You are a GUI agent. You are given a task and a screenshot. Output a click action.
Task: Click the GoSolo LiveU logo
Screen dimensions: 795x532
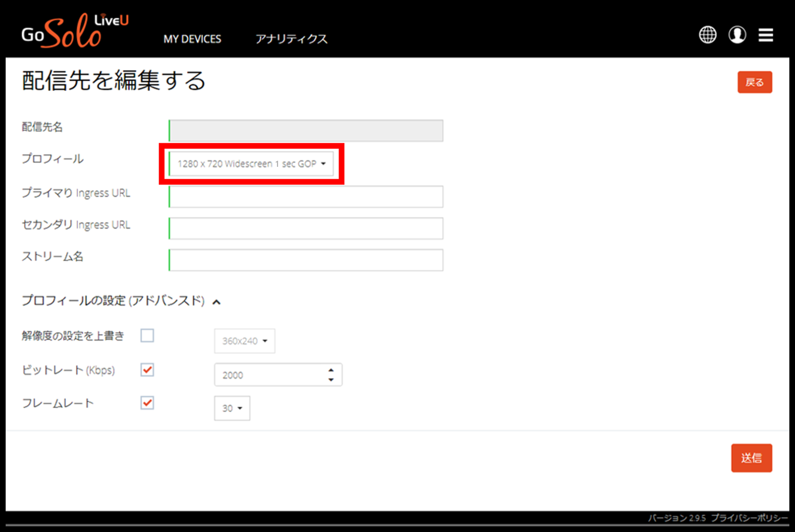pyautogui.click(x=75, y=31)
